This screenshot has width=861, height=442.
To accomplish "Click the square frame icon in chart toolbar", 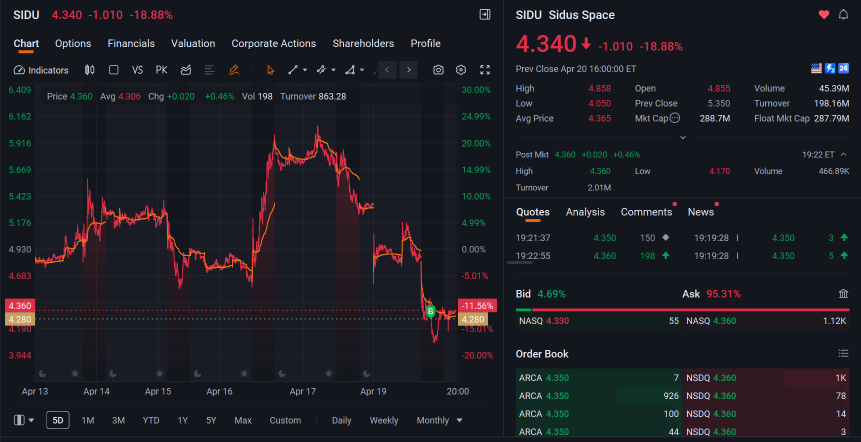I will coord(114,70).
